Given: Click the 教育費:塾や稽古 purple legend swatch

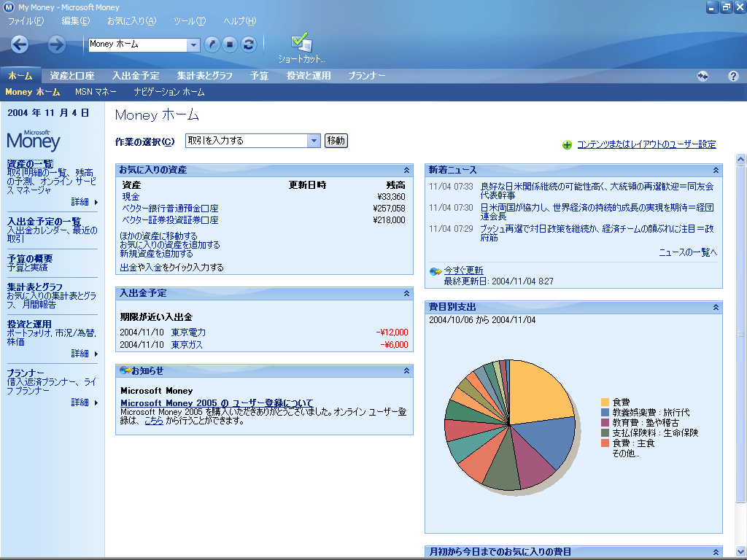Looking at the screenshot, I should pos(605,422).
